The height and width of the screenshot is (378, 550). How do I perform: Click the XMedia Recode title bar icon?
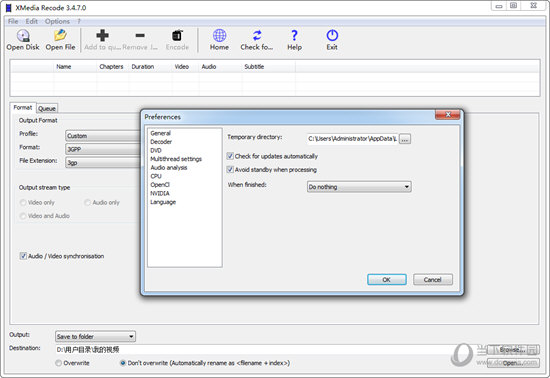pyautogui.click(x=9, y=7)
